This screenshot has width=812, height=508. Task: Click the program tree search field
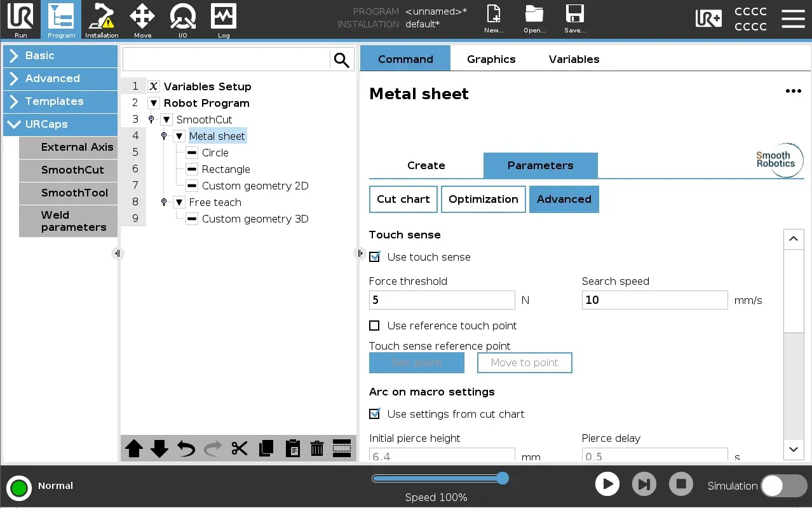pos(226,60)
